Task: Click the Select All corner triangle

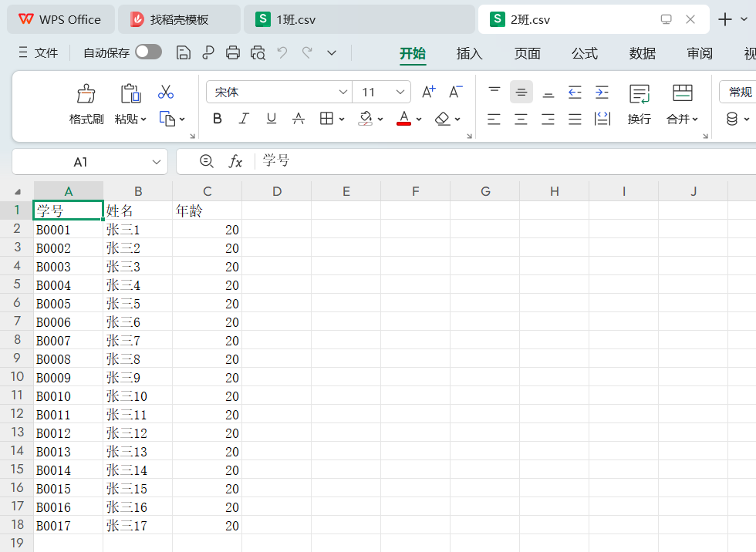Action: (17, 192)
